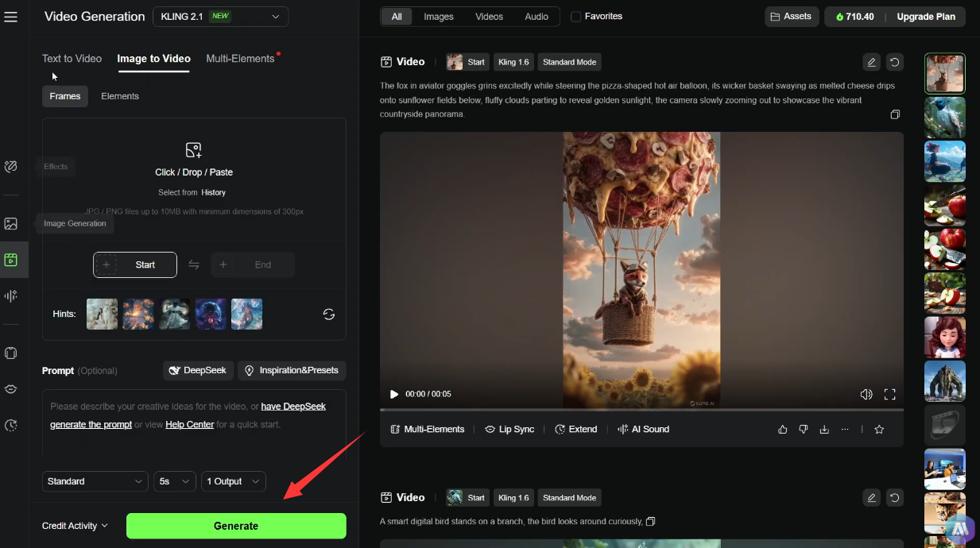980x548 pixels.
Task: Open the Standard mode dropdown
Action: coord(95,481)
